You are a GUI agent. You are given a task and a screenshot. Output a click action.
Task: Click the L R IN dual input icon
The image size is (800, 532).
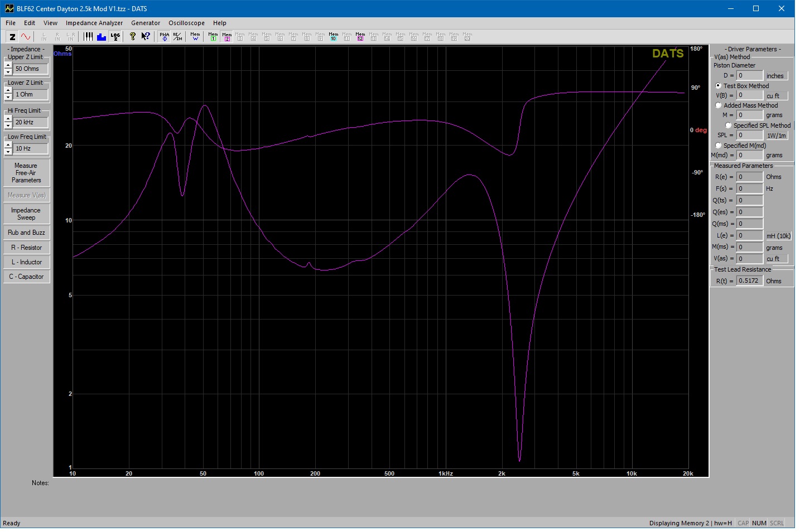pos(71,37)
